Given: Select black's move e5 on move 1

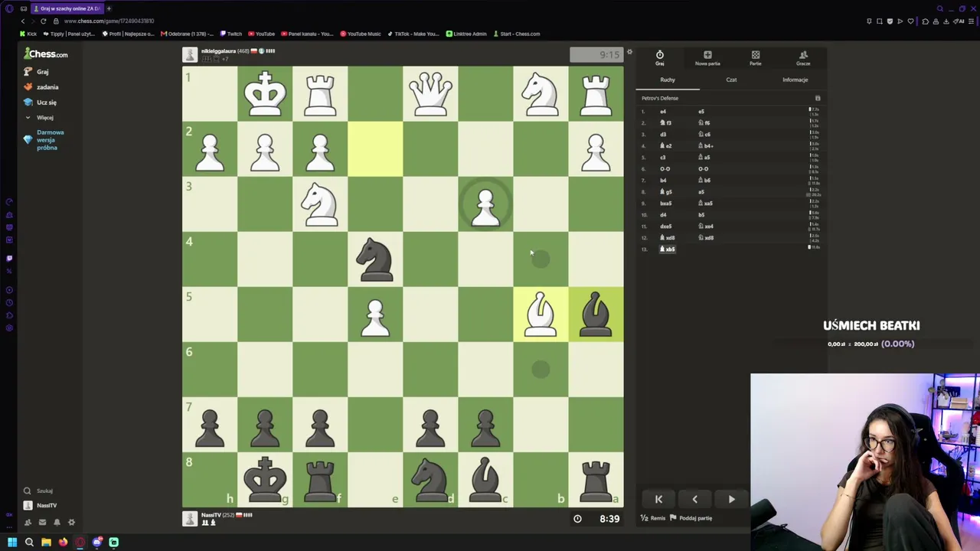Looking at the screenshot, I should click(x=701, y=112).
